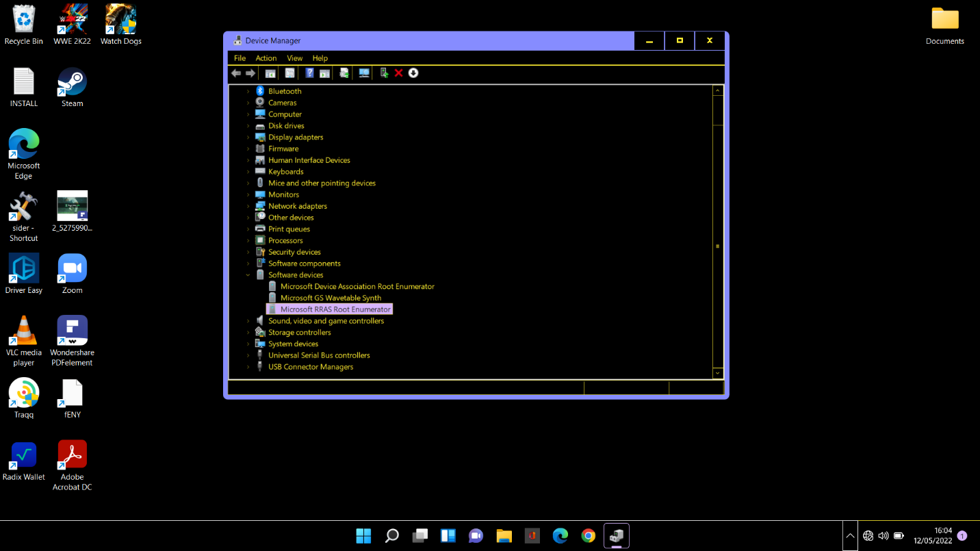Click the computer tower with green arrow icon
980x551 pixels.
coord(384,73)
